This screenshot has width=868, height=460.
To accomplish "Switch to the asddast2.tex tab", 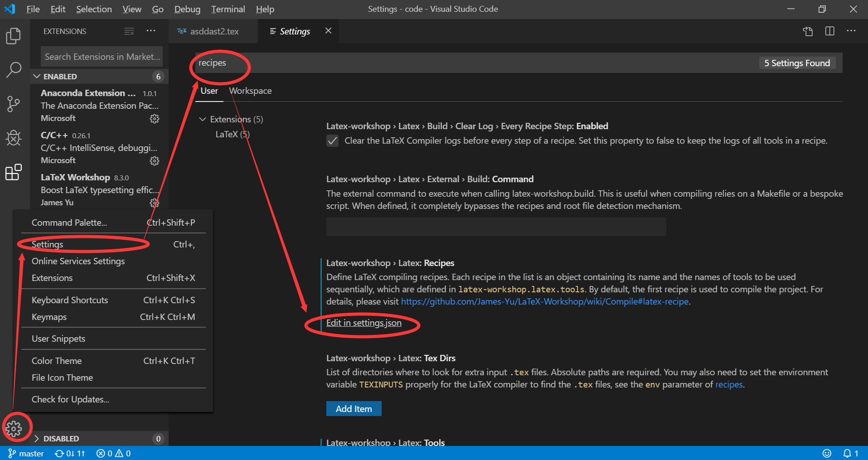I will [x=213, y=31].
